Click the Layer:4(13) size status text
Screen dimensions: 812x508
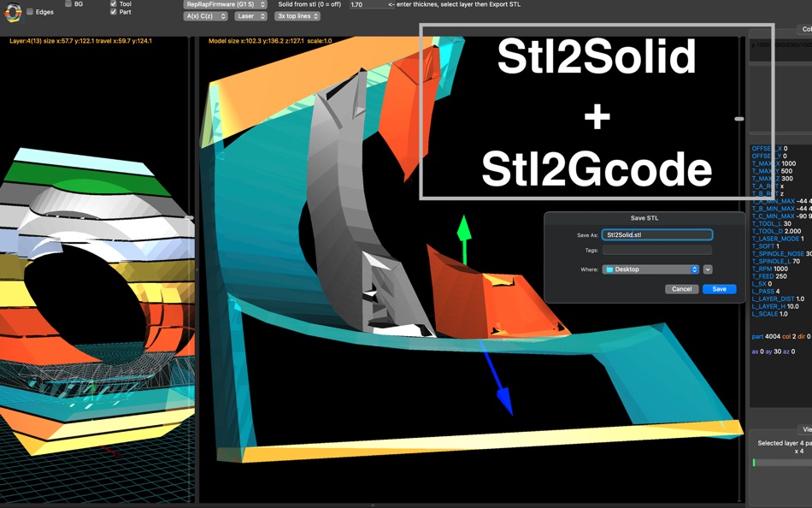[x=81, y=41]
